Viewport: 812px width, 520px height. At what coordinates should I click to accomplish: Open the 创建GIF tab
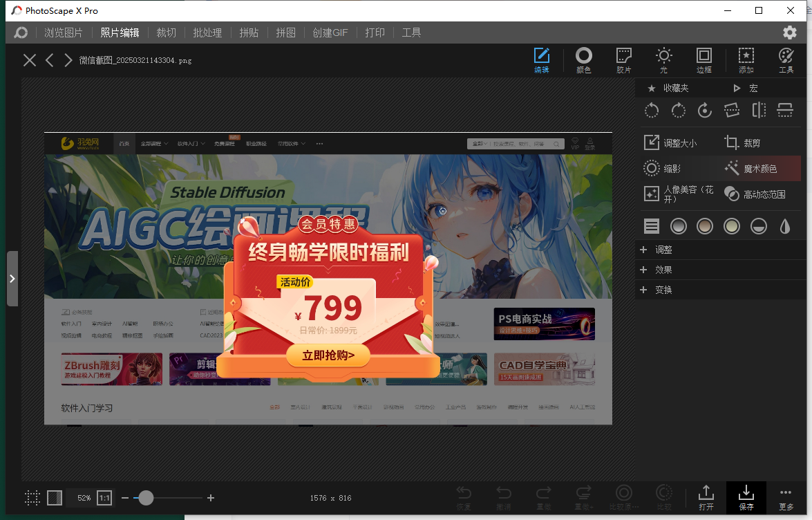(330, 32)
